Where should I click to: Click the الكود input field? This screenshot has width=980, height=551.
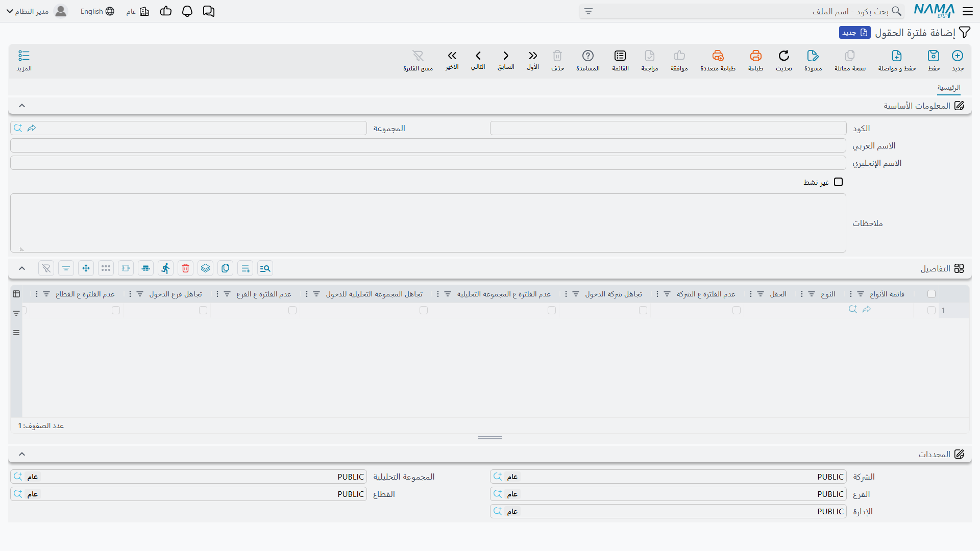tap(668, 128)
